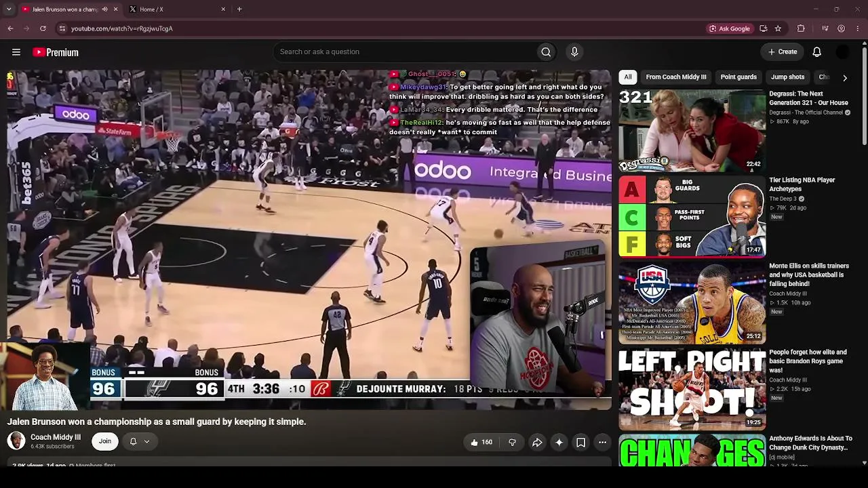Click the browser address bar URL

[x=122, y=28]
